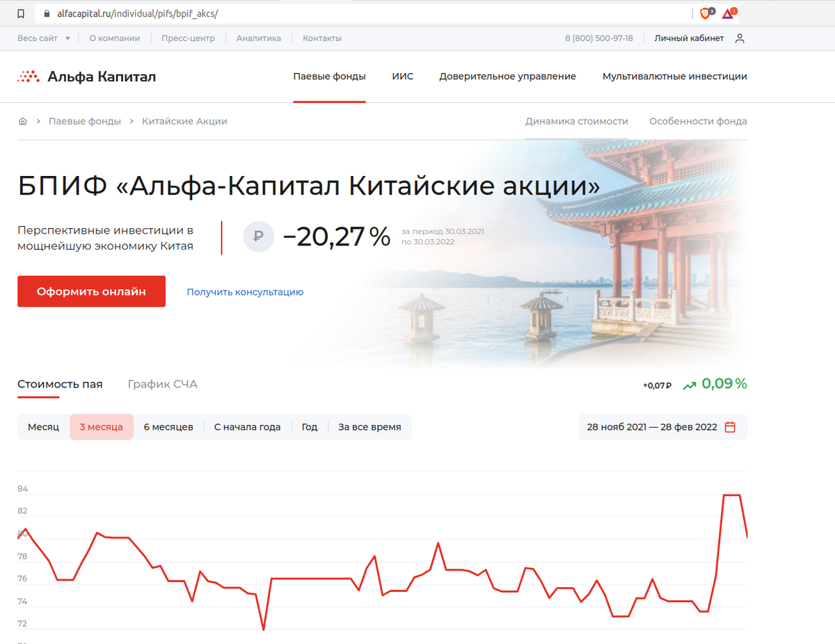Click 'Китайские Акции' breadcrumb
The width and height of the screenshot is (835, 644).
click(184, 121)
